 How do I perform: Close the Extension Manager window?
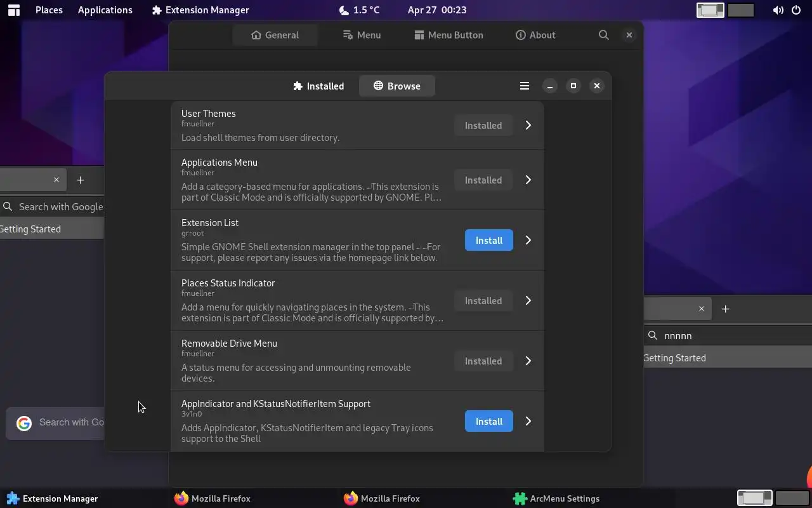click(597, 86)
